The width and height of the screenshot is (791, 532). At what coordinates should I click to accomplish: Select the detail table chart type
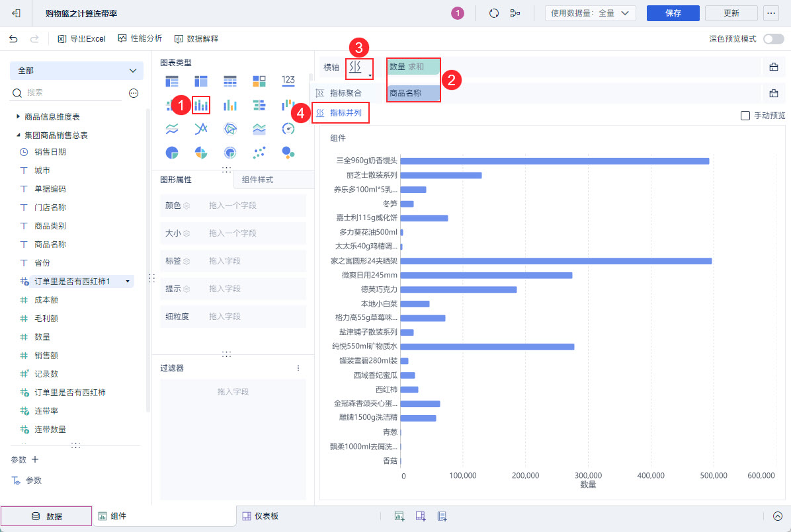pyautogui.click(x=230, y=81)
